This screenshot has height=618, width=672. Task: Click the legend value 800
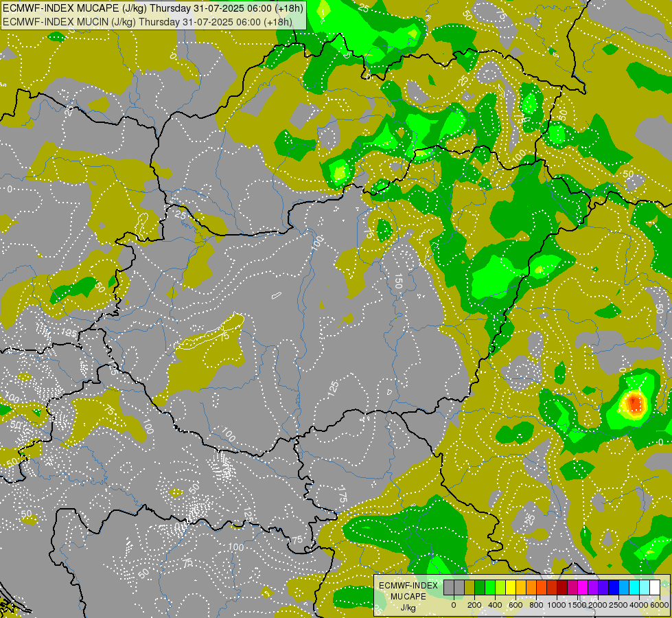[536, 605]
